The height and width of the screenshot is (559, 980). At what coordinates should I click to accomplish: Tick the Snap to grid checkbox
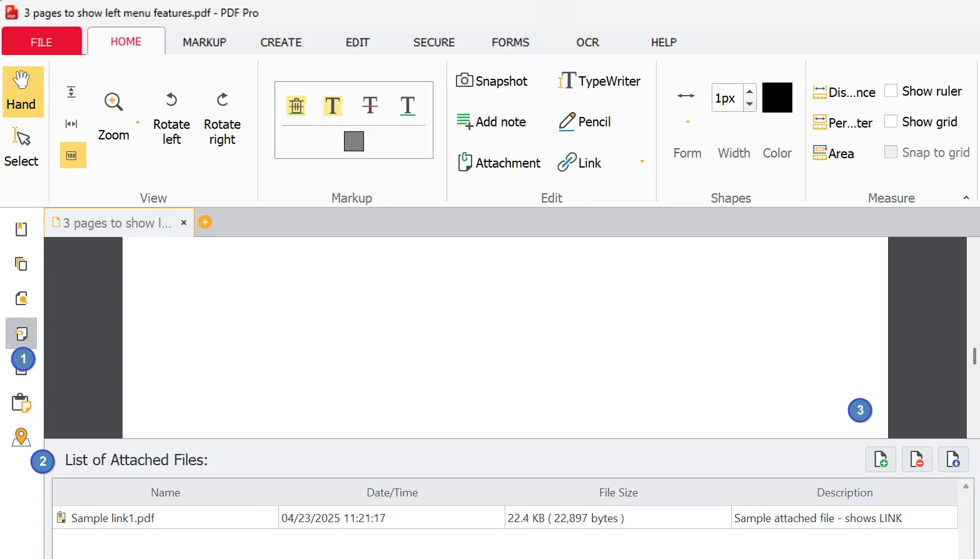click(x=891, y=152)
